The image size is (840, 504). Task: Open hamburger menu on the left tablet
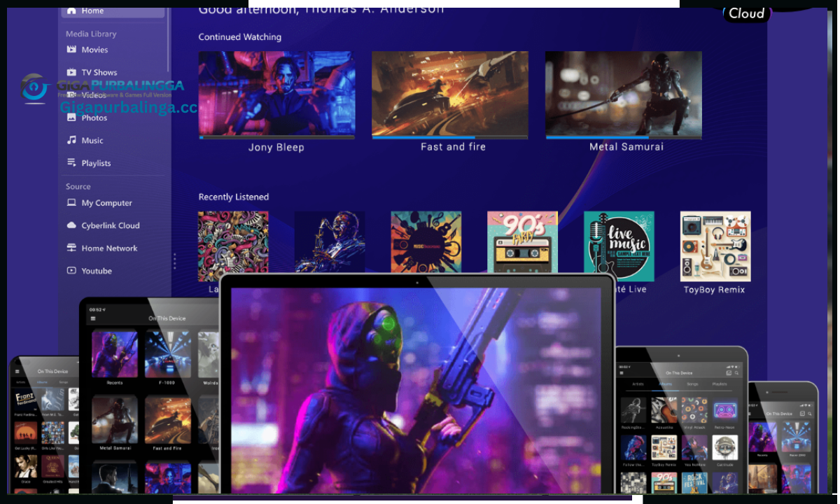93,318
